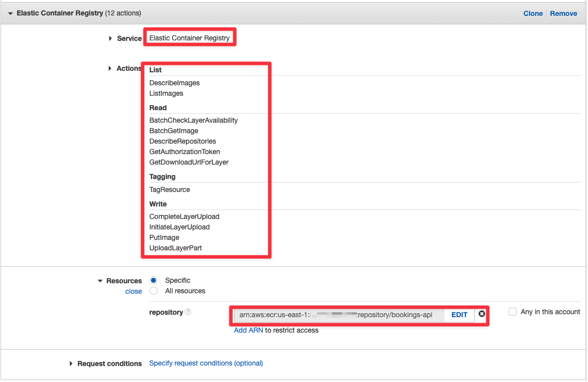588x382 pixels.
Task: Clone this ECR policy statement
Action: click(x=533, y=13)
